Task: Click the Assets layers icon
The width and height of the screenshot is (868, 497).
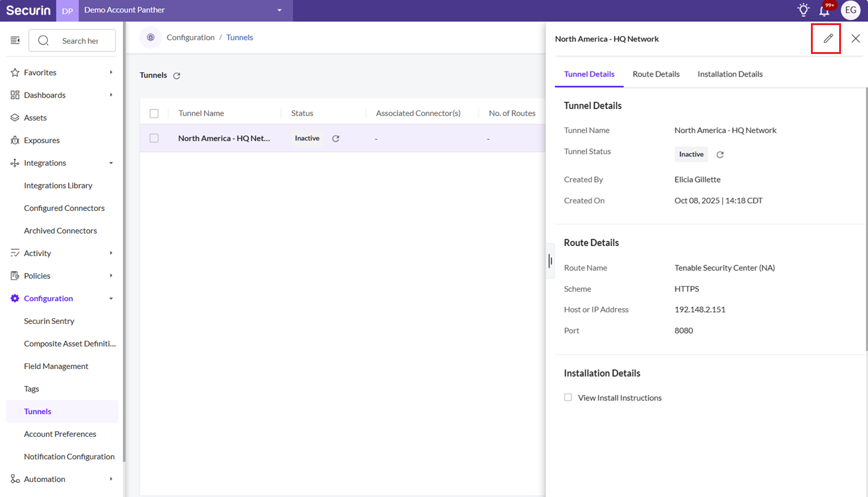Action: tap(15, 118)
